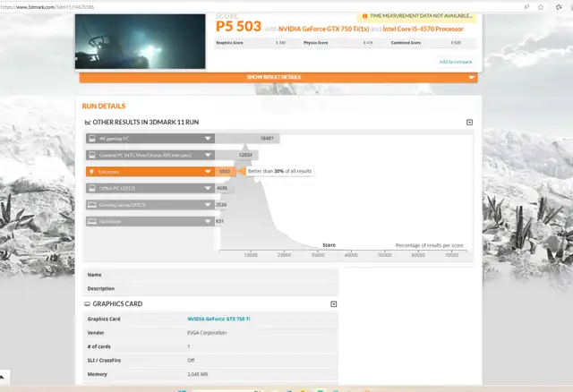Click the Description row label
The image size is (573, 392).
(x=101, y=288)
